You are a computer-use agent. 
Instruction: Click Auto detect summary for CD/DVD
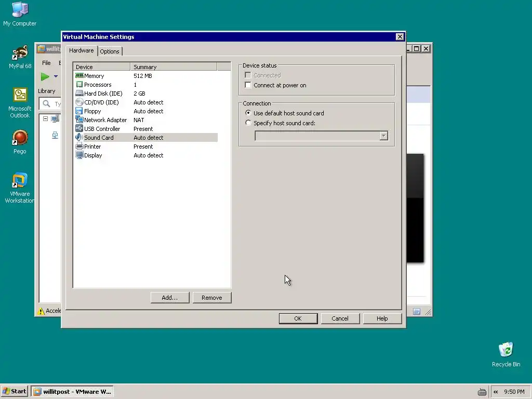(148, 102)
